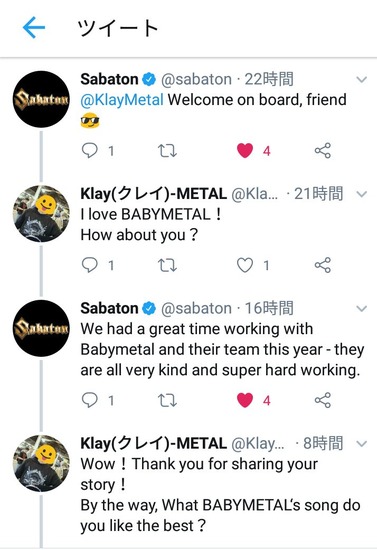Retweet the "I love BABYMETAL" tweet

[x=167, y=265]
